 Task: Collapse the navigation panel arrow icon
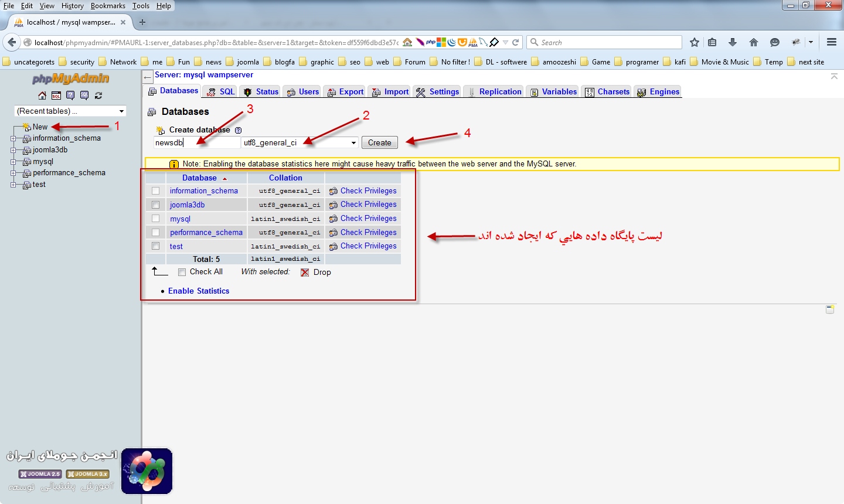(x=148, y=77)
